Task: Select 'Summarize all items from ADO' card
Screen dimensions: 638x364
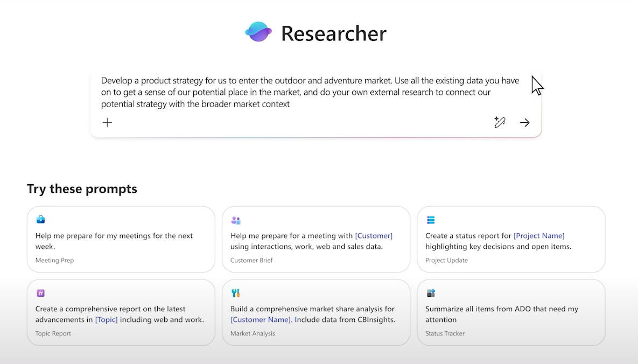Action: pyautogui.click(x=511, y=313)
